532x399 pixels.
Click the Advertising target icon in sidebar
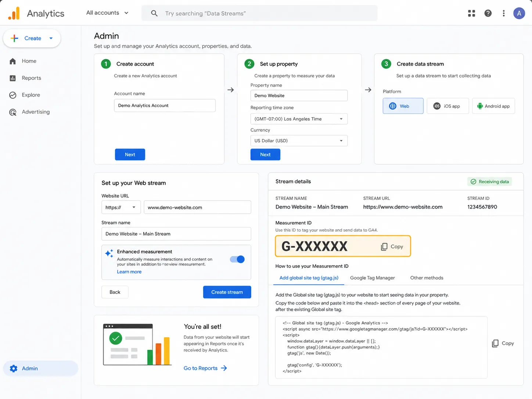click(13, 112)
